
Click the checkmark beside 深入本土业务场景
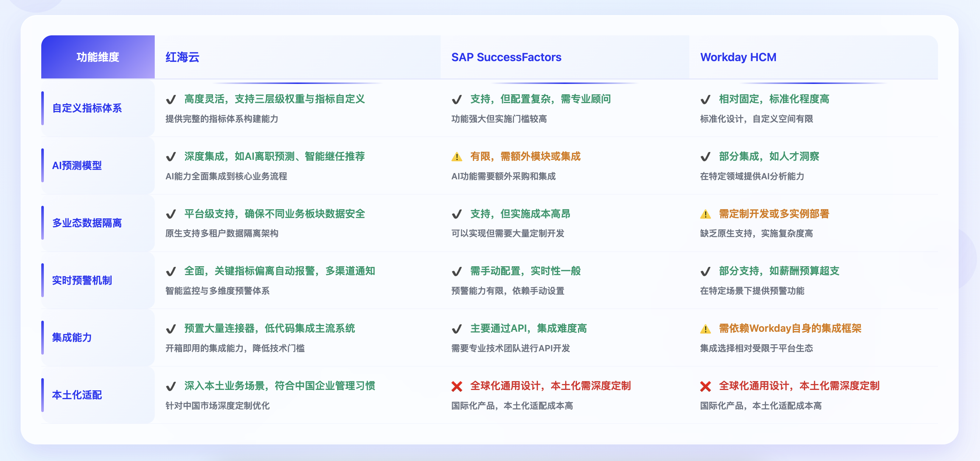(x=171, y=387)
